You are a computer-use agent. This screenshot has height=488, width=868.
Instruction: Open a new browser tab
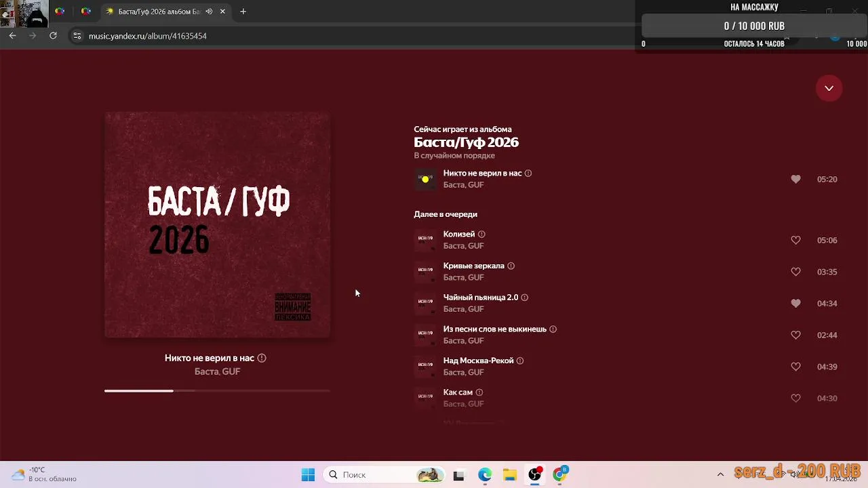point(243,12)
